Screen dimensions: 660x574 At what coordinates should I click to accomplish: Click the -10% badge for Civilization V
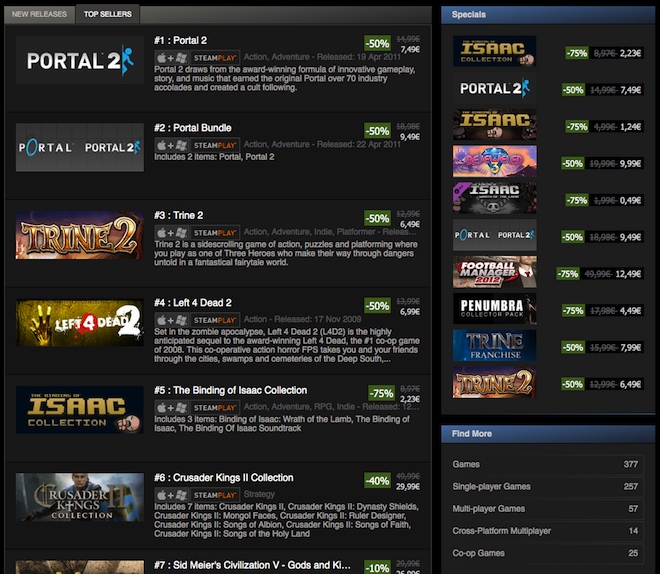click(377, 567)
